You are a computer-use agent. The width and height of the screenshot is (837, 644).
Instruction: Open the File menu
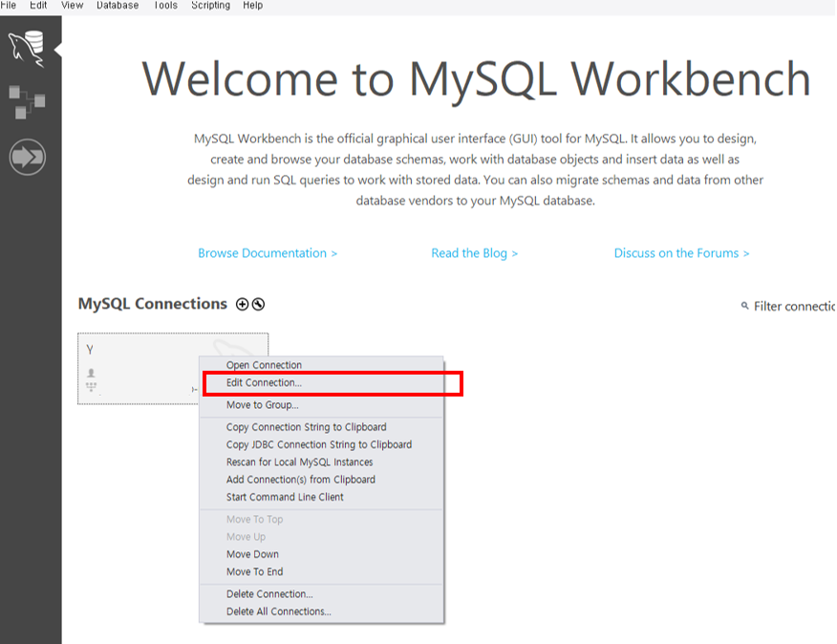coord(8,6)
